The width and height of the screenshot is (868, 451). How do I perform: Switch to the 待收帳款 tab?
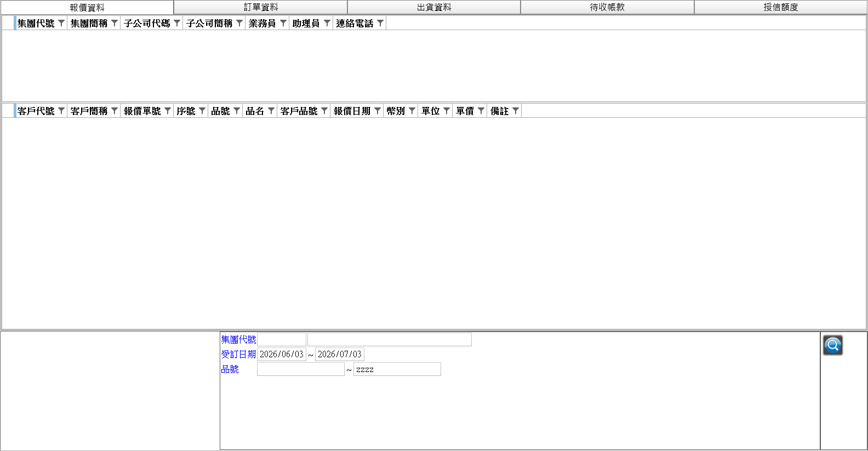point(607,7)
